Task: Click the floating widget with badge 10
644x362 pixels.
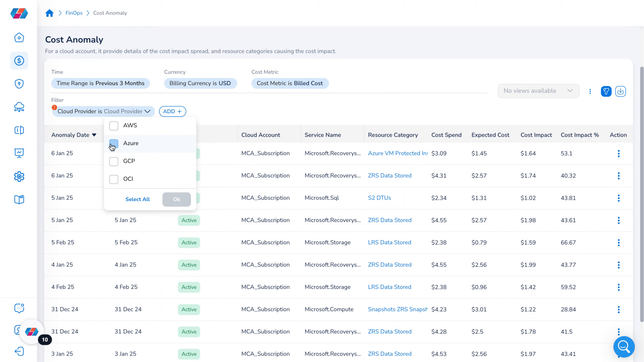Action: pyautogui.click(x=32, y=332)
